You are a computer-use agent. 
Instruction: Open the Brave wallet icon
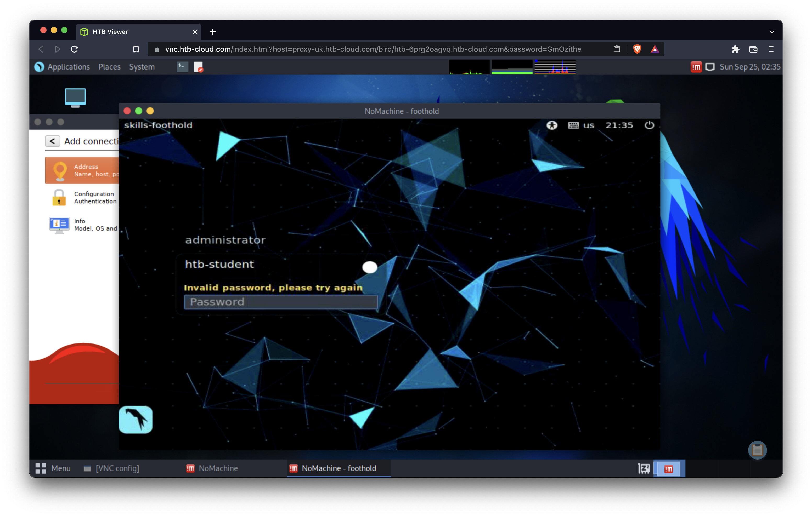tap(753, 49)
